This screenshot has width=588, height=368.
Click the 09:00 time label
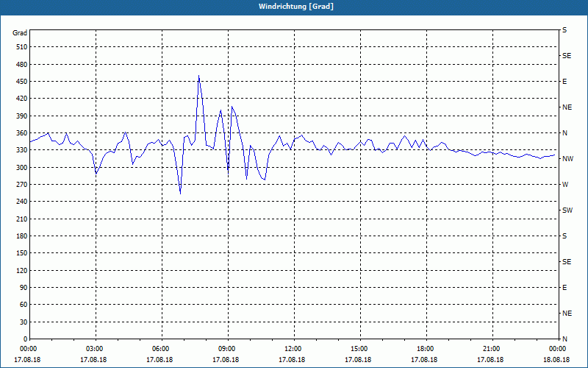[x=226, y=349]
